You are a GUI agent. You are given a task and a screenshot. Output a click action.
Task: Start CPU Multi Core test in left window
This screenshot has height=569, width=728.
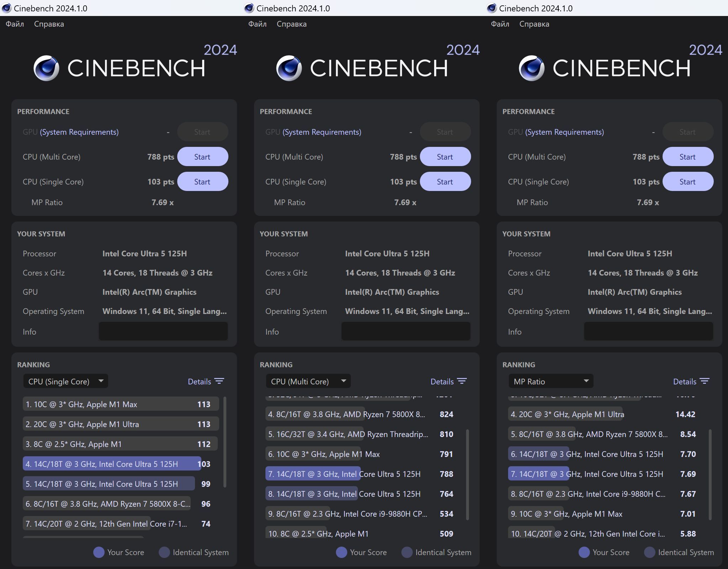click(x=202, y=157)
